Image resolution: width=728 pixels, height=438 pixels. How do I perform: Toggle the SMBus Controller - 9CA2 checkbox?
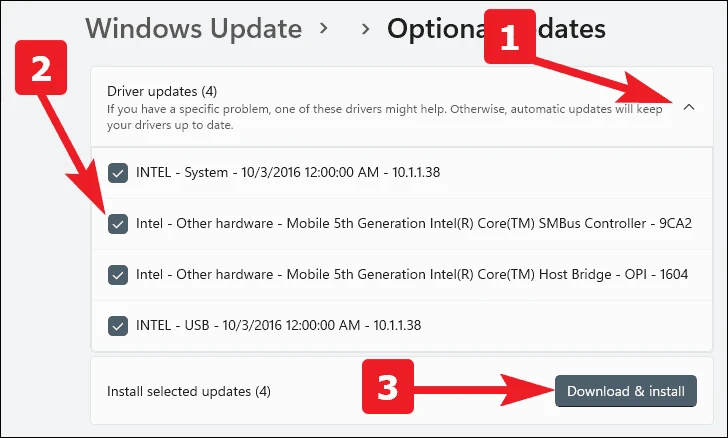pos(118,224)
